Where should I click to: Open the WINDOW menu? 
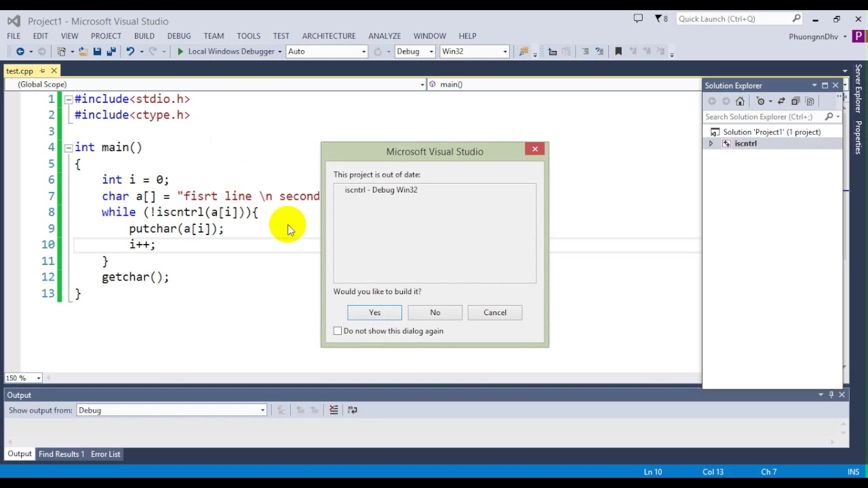point(429,36)
